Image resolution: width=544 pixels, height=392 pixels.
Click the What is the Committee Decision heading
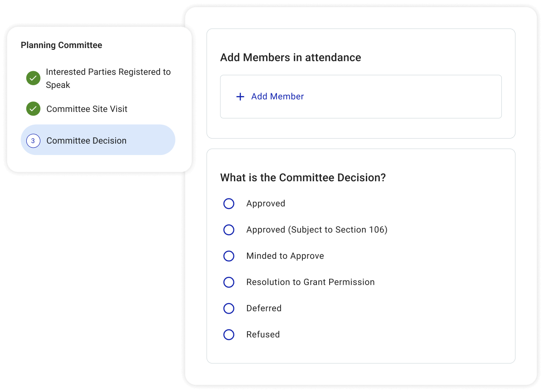pyautogui.click(x=302, y=178)
